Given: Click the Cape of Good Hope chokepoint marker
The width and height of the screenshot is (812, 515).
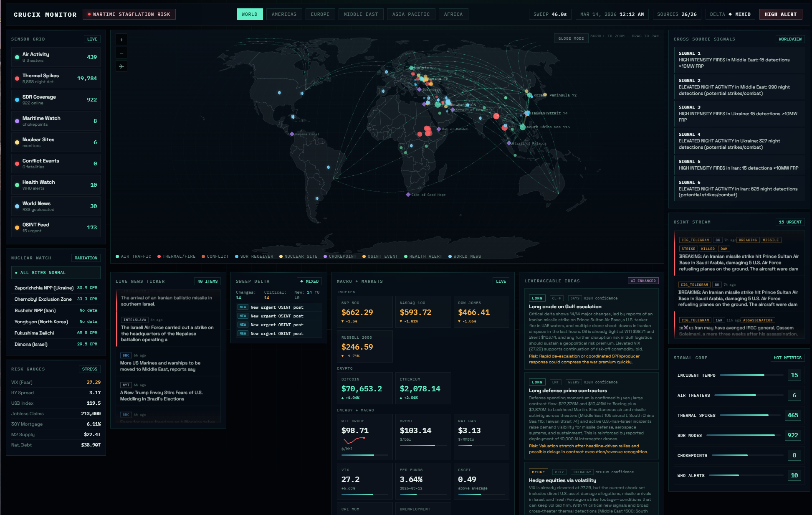Looking at the screenshot, I should tap(408, 195).
